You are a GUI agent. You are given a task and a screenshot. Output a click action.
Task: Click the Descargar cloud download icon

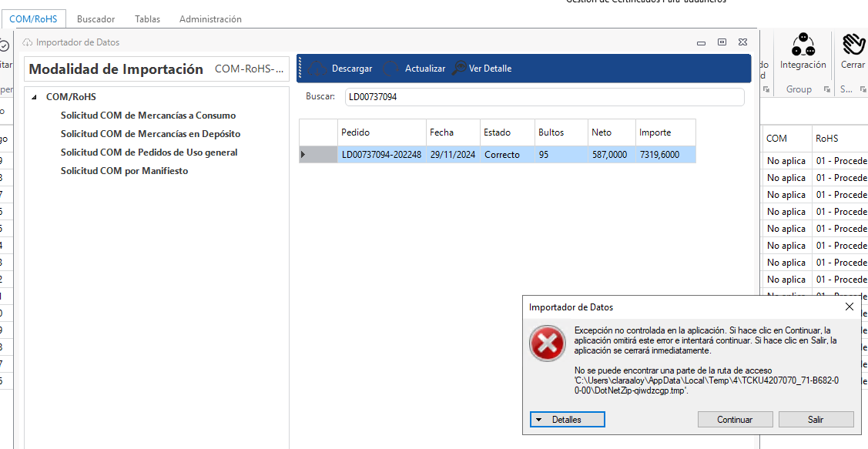point(316,69)
